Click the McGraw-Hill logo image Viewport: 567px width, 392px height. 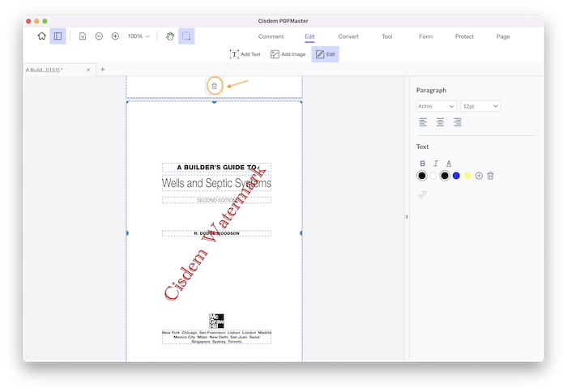tap(216, 321)
